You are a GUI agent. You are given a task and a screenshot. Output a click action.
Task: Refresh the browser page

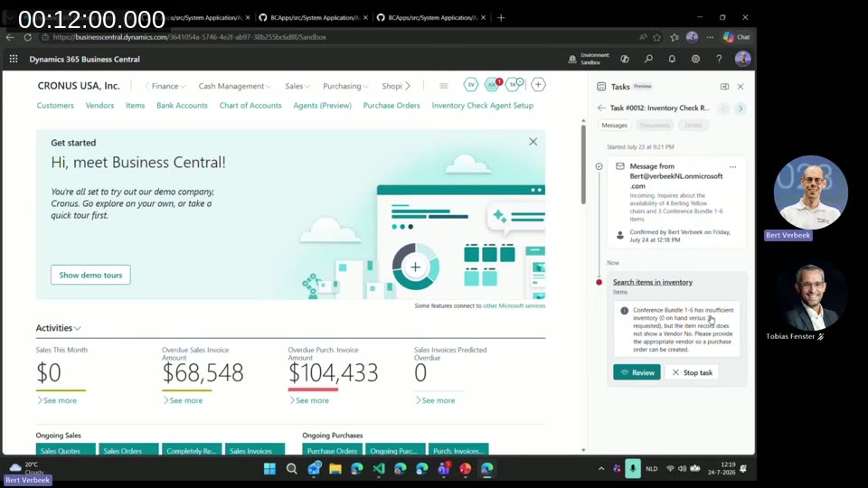[x=28, y=37]
